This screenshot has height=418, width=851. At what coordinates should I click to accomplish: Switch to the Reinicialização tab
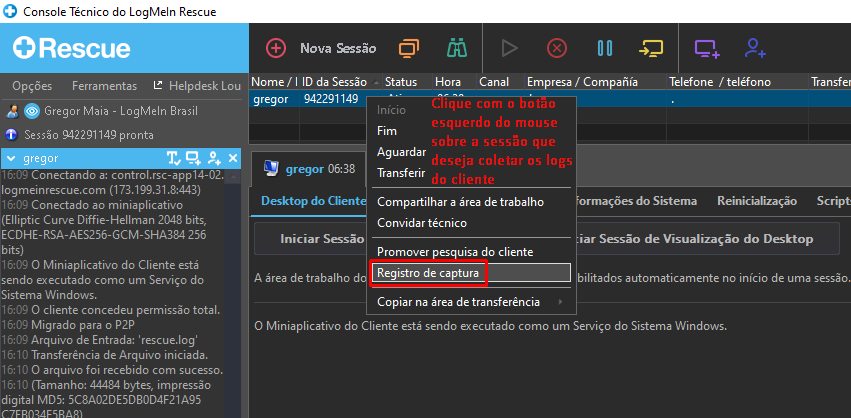click(757, 201)
